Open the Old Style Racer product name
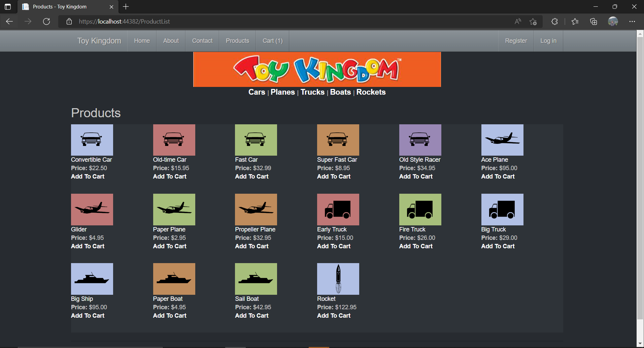This screenshot has width=644, height=348. pyautogui.click(x=420, y=160)
